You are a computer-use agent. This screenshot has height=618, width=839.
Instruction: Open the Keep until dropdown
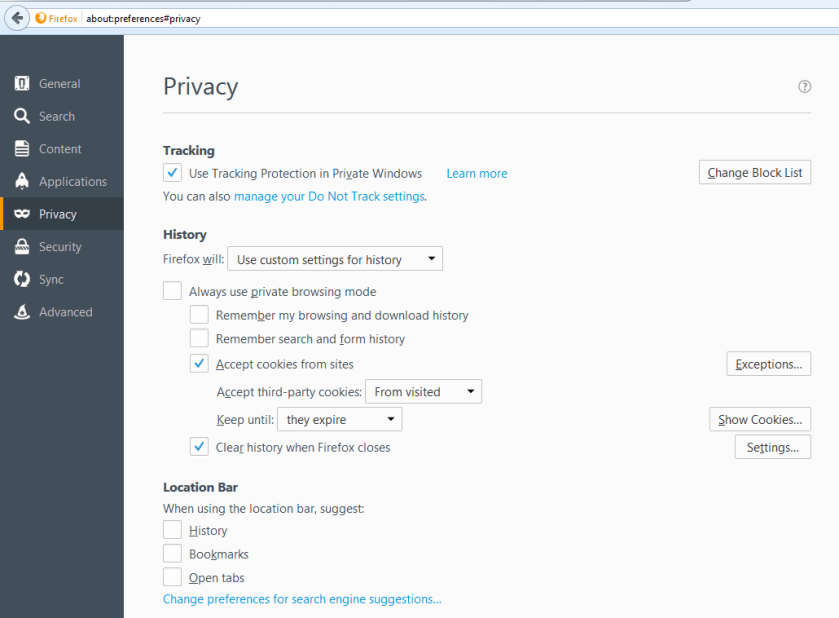click(339, 419)
